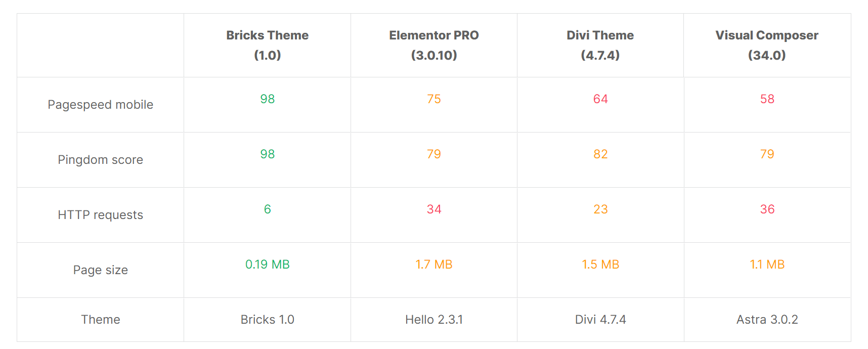
Task: Click Bricks HTTP requests value 6
Action: (x=267, y=209)
